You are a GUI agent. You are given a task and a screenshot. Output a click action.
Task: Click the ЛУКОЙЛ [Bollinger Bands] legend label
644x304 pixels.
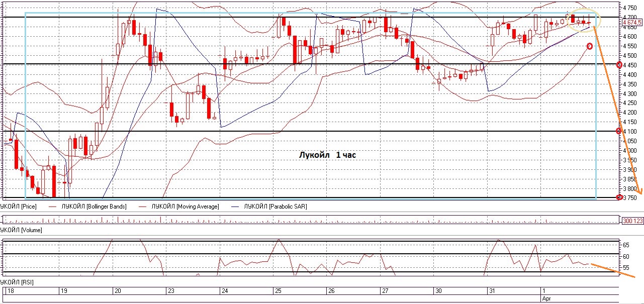click(94, 207)
